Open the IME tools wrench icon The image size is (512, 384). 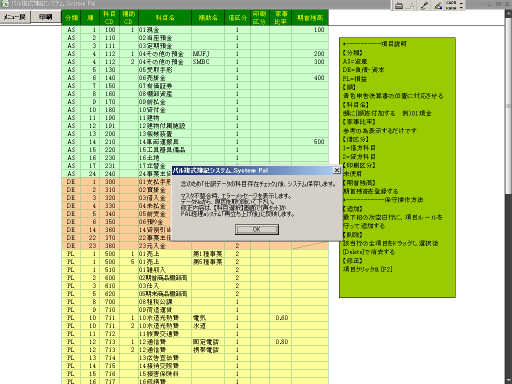(424, 6)
